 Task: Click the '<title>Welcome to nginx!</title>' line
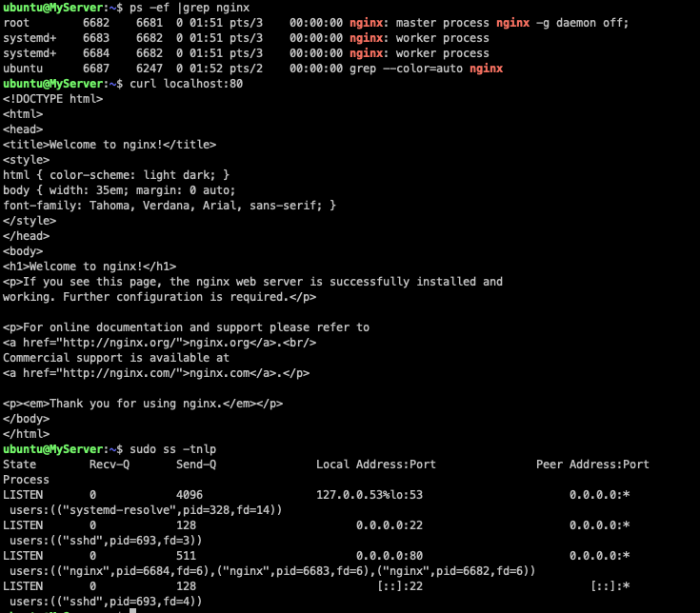click(x=110, y=145)
